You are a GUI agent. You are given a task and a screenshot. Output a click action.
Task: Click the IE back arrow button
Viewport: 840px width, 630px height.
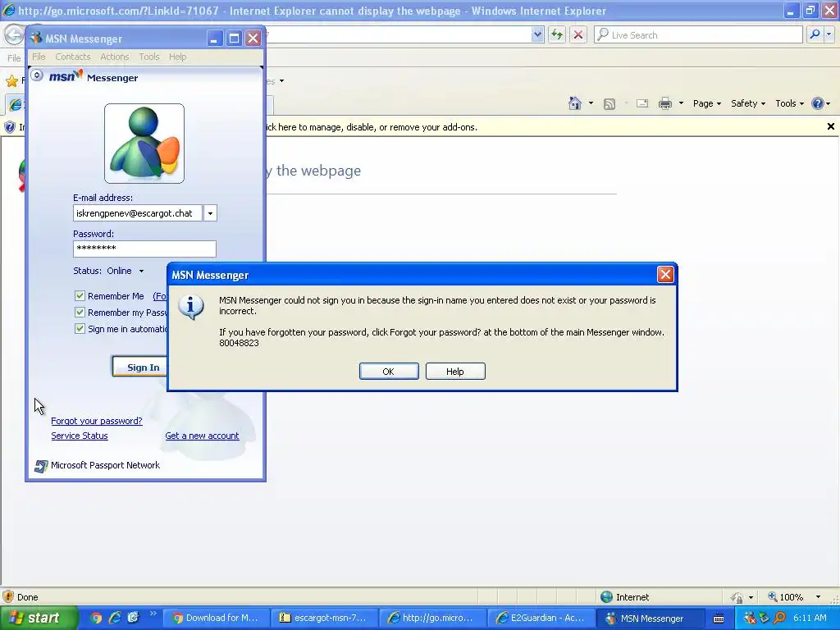pos(13,34)
